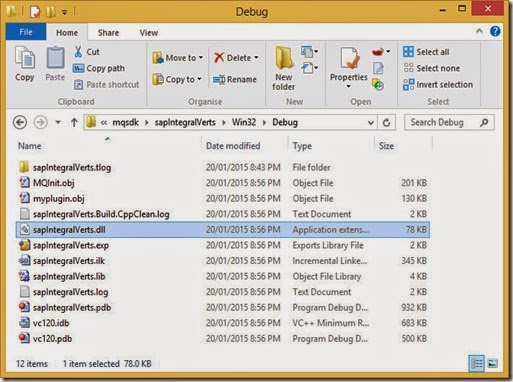Viewport: 513px width, 382px height.
Task: Select the vc120.pdb file
Action: (223, 339)
